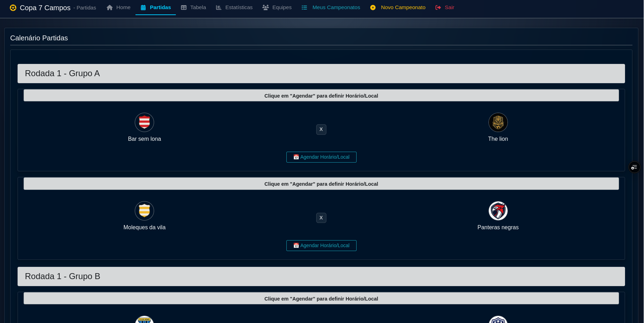Click X between Moleques da vila and Panteras negras

point(321,218)
